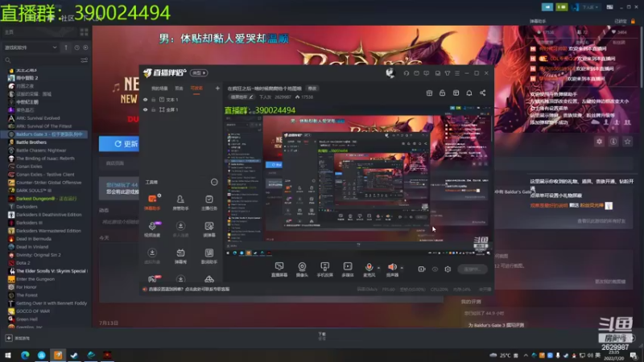Open the 读弹幕 read-danmaku tool

pyautogui.click(x=209, y=229)
